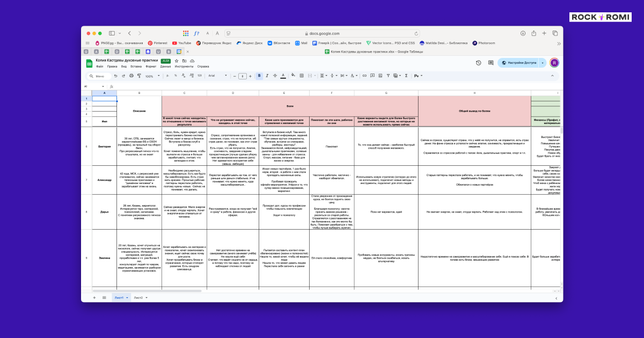This screenshot has height=338, width=644.
Task: Open the Правка menu
Action: click(x=112, y=67)
